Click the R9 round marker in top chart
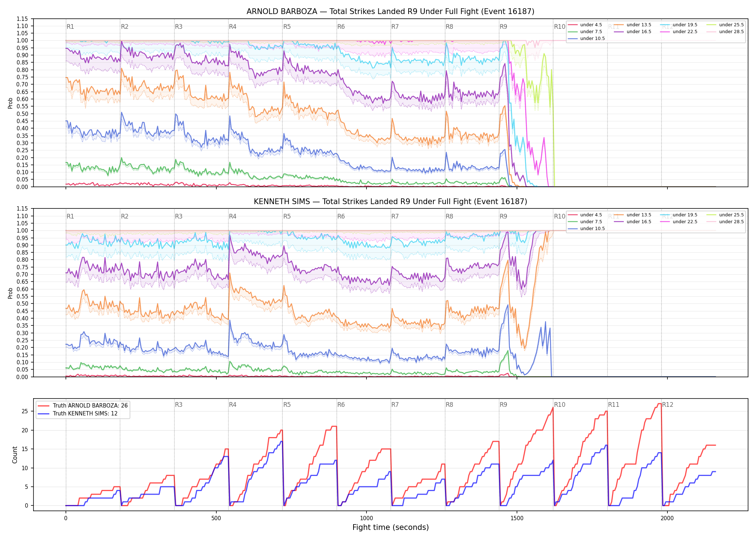The width and height of the screenshot is (756, 540). tap(503, 27)
